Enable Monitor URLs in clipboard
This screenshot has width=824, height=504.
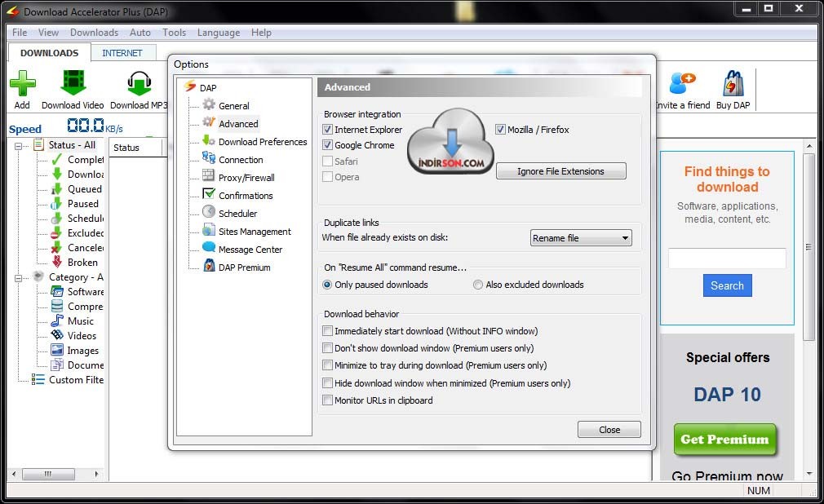327,400
